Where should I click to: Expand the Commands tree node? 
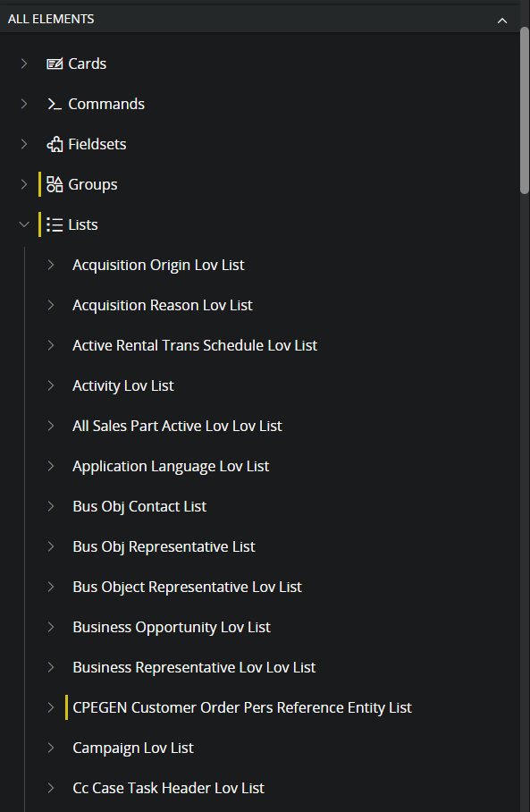pyautogui.click(x=24, y=104)
